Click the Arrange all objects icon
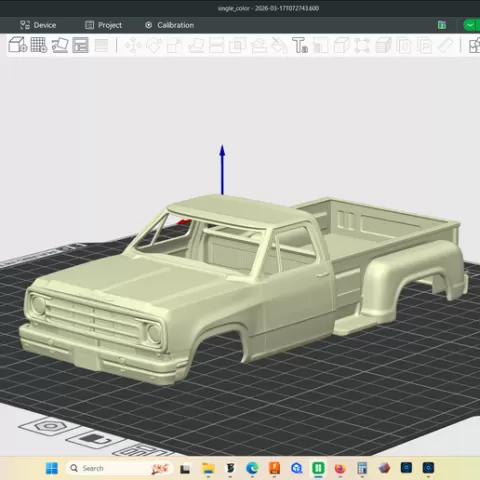Image resolution: width=480 pixels, height=480 pixels. [80, 45]
